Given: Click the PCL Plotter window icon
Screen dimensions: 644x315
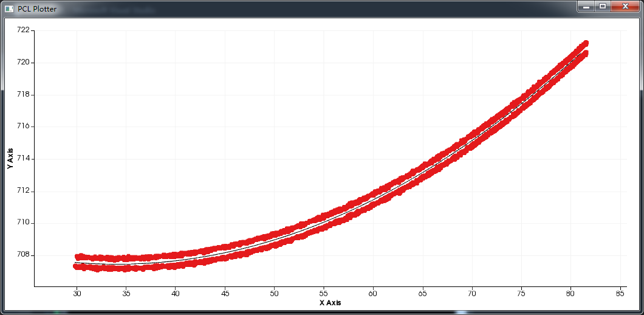Looking at the screenshot, I should click(9, 9).
